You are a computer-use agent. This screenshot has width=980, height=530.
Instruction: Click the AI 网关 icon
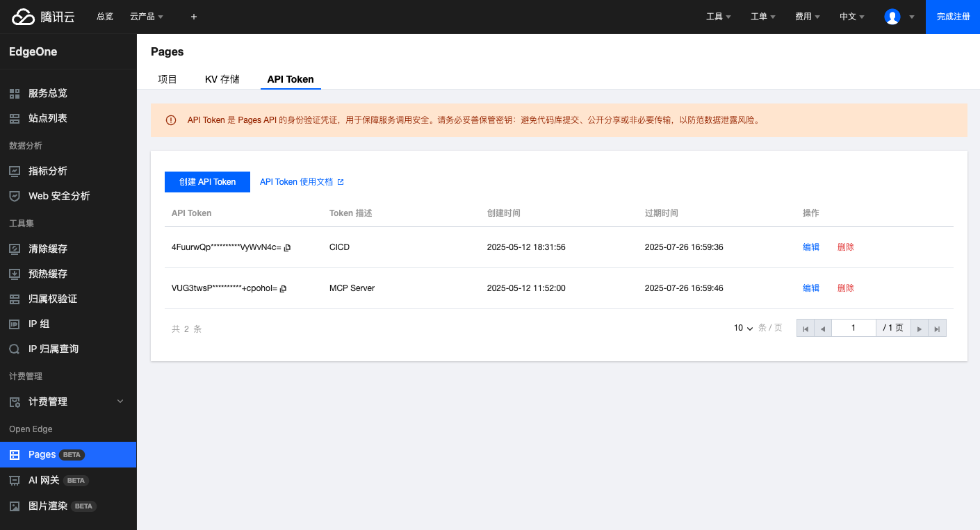pyautogui.click(x=15, y=480)
